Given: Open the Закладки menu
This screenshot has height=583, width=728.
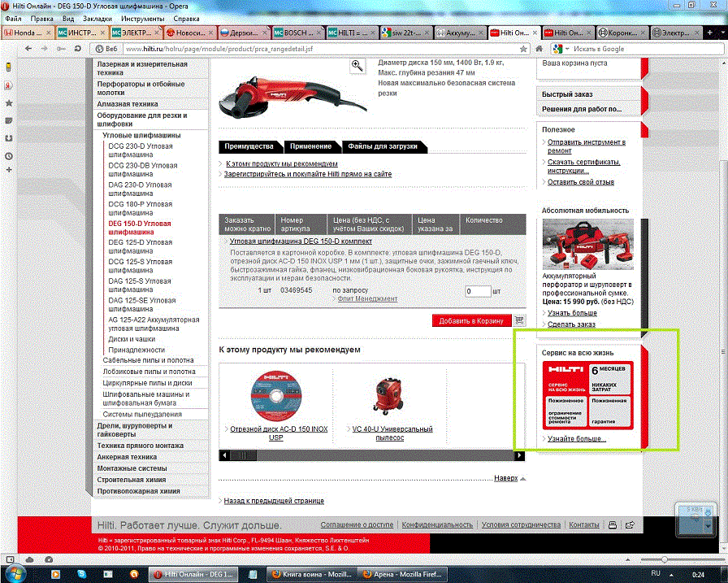Looking at the screenshot, I should 97,19.
